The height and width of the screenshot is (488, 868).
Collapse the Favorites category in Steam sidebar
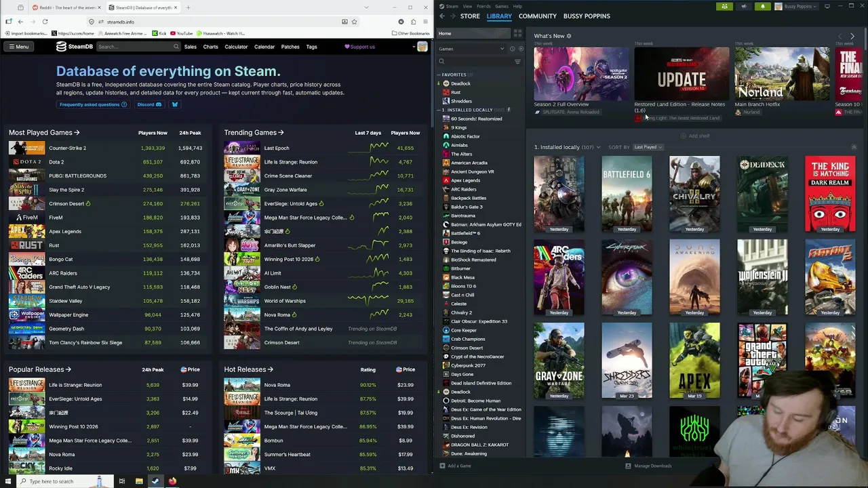(439, 75)
